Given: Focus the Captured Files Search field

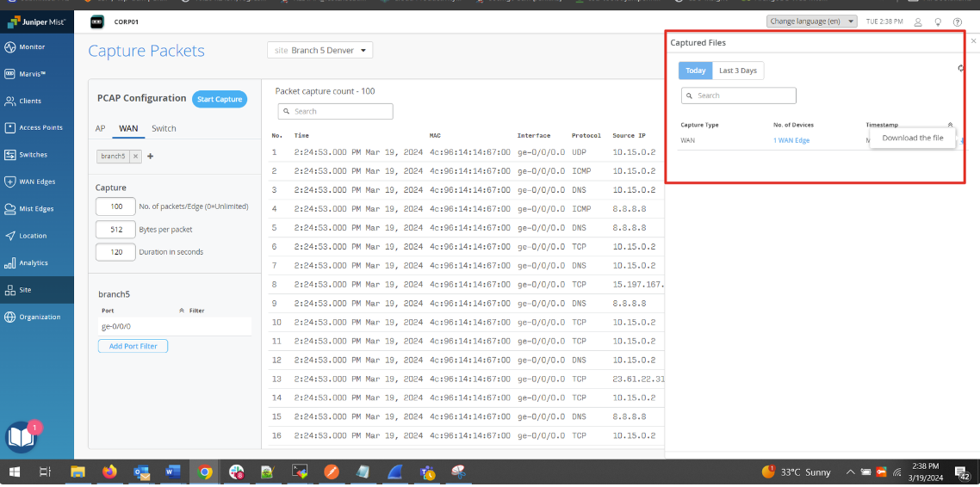Looking at the screenshot, I should 739,96.
